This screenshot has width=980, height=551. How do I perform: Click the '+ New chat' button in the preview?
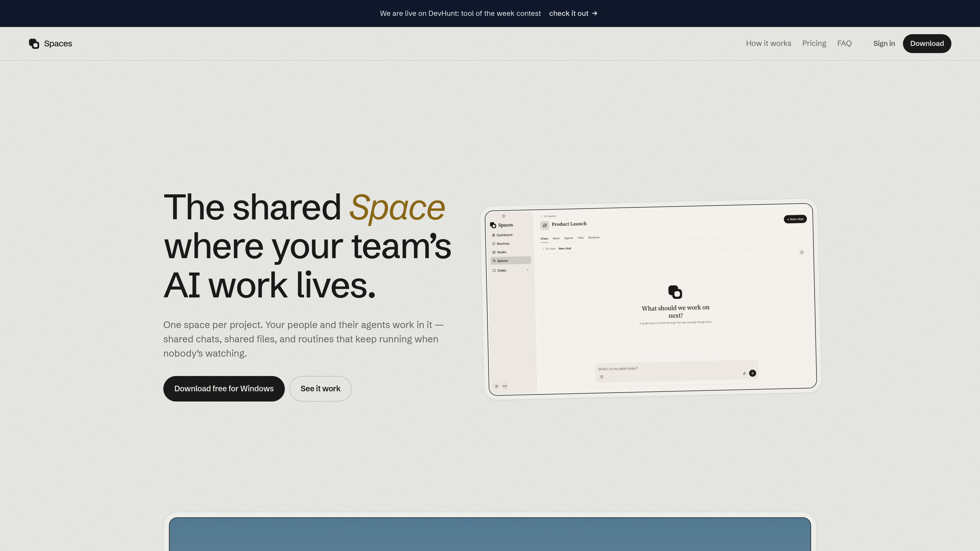(795, 219)
